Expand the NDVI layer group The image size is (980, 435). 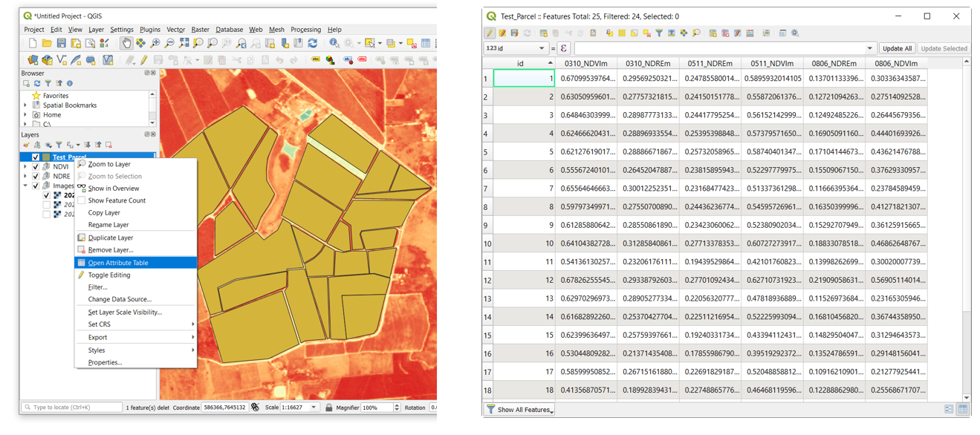[x=26, y=167]
